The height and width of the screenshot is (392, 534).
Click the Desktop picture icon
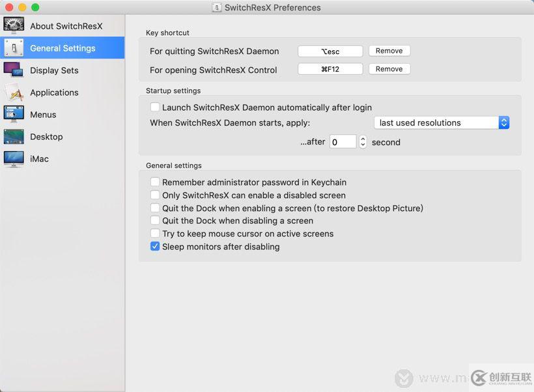point(14,137)
